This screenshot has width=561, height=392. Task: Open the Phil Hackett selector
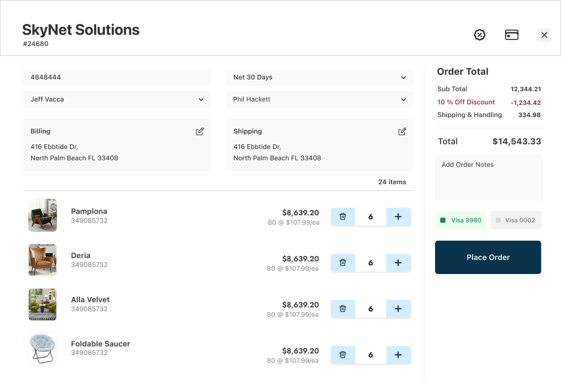(319, 100)
